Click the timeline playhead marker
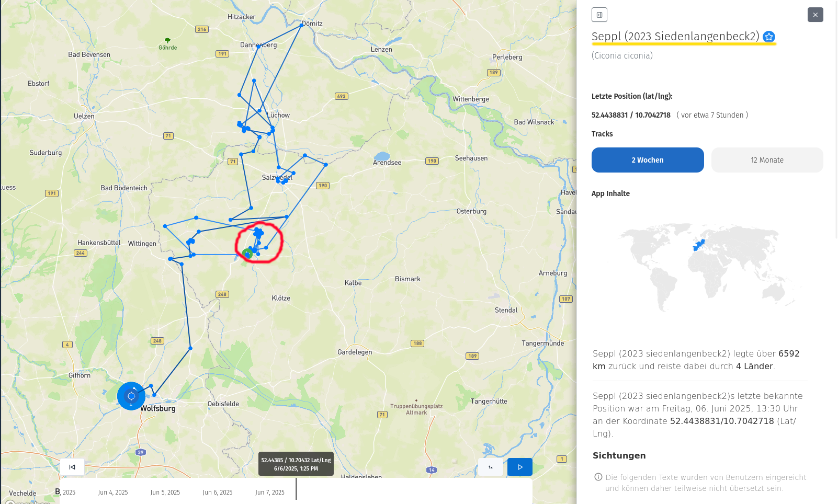 click(x=296, y=489)
